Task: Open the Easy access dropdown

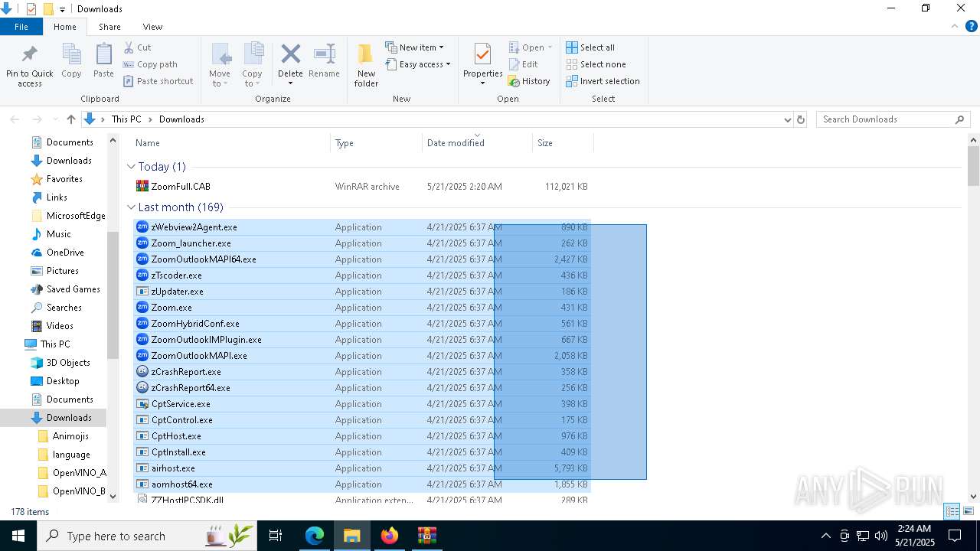Action: (417, 64)
